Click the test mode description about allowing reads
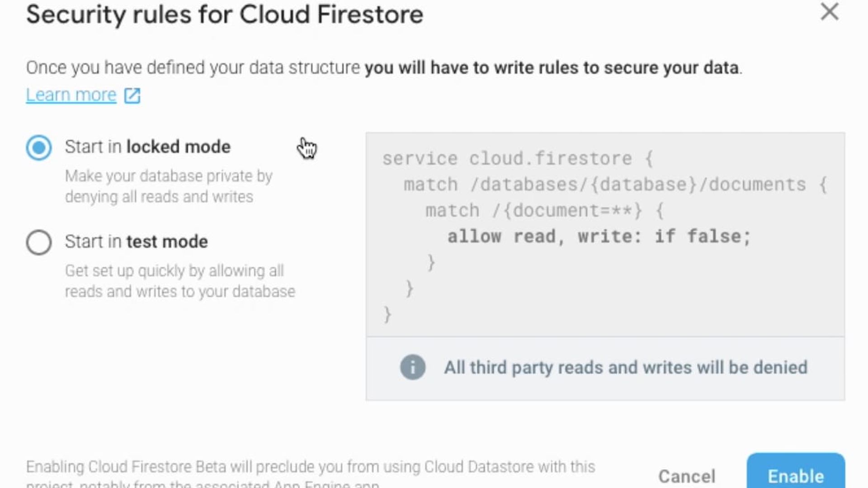This screenshot has width=868, height=488. (x=179, y=281)
